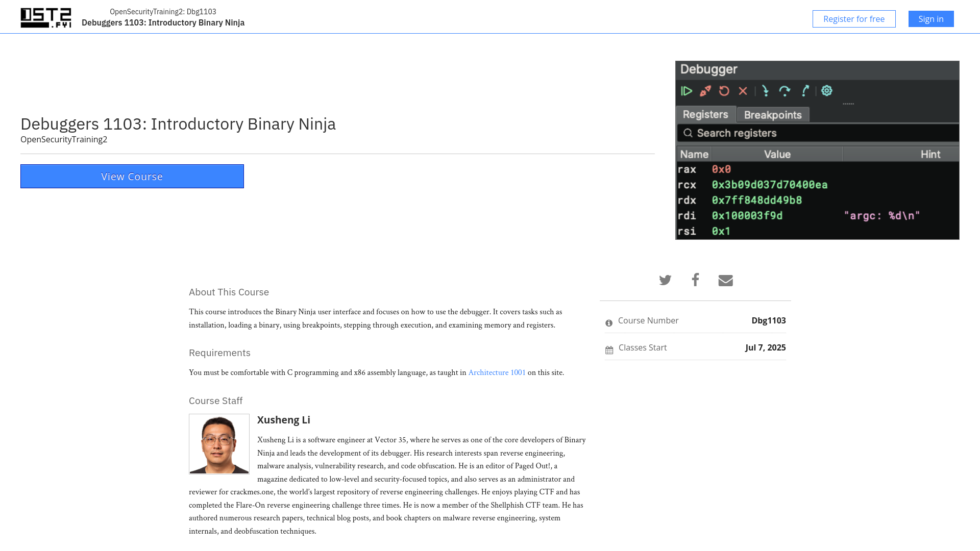Click course number value Dbg1103
Image resolution: width=980 pixels, height=551 pixels.
[769, 320]
